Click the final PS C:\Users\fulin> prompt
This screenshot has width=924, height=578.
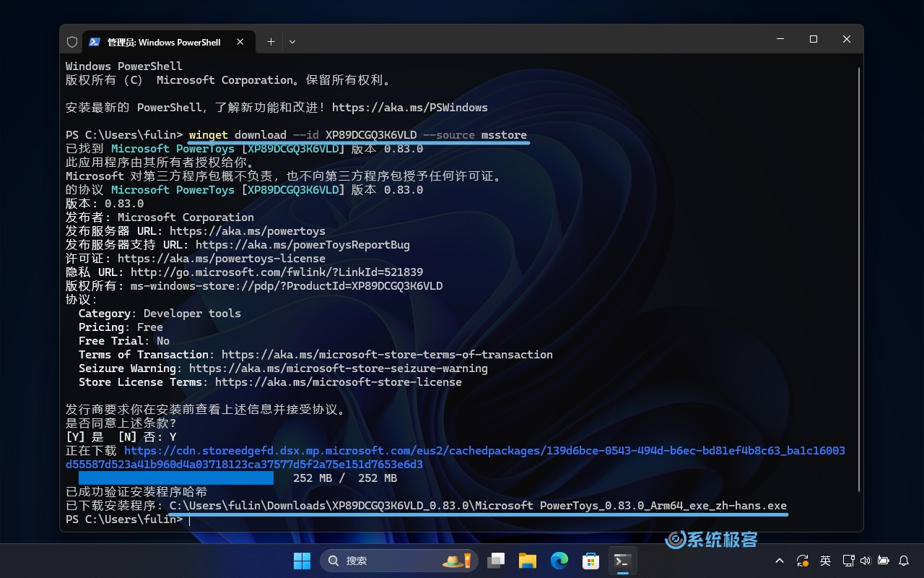tap(124, 519)
